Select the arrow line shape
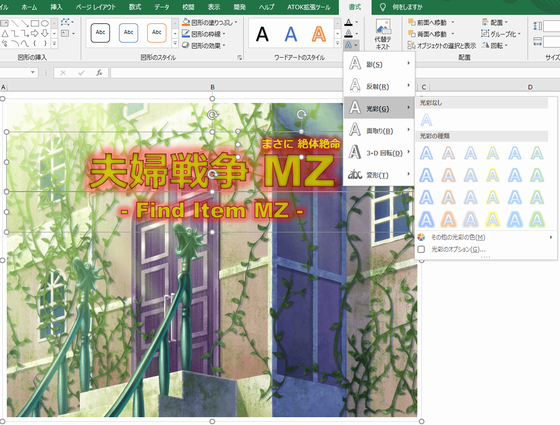This screenshot has height=425, width=560. tap(25, 24)
